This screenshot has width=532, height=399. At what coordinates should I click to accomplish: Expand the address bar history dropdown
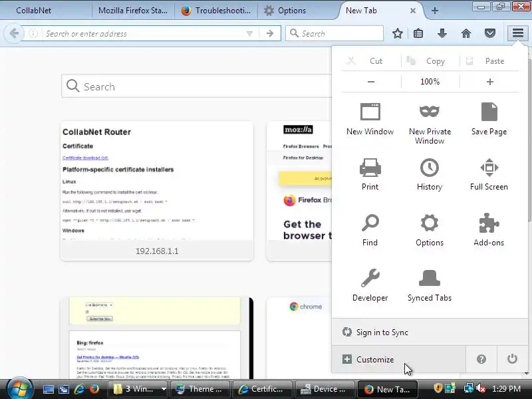pyautogui.click(x=249, y=33)
